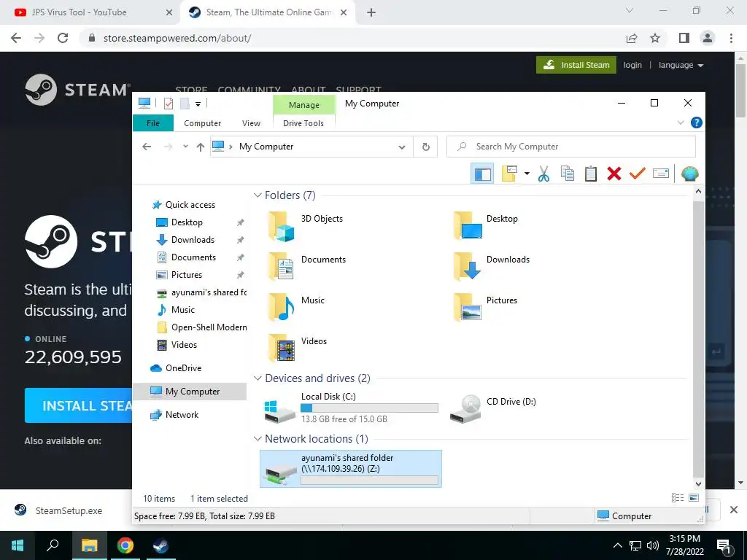Click the globe shell icon in toolbar

click(689, 174)
